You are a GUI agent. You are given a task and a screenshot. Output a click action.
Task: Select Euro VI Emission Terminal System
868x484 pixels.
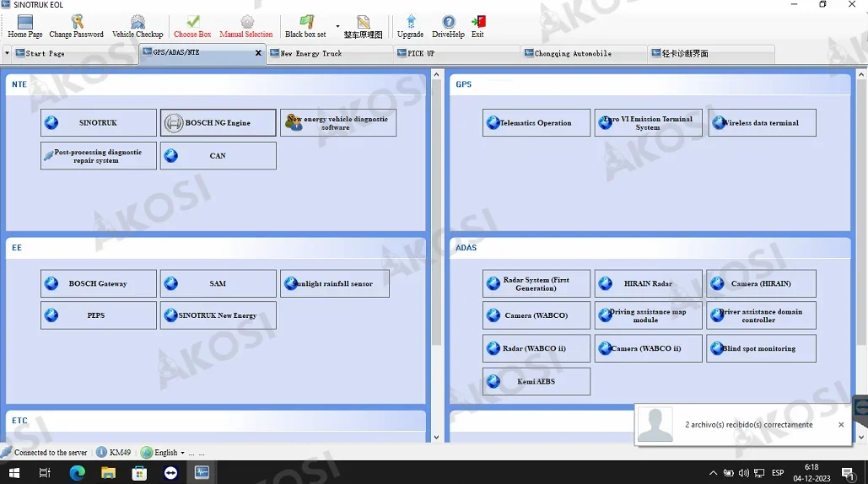tap(648, 123)
